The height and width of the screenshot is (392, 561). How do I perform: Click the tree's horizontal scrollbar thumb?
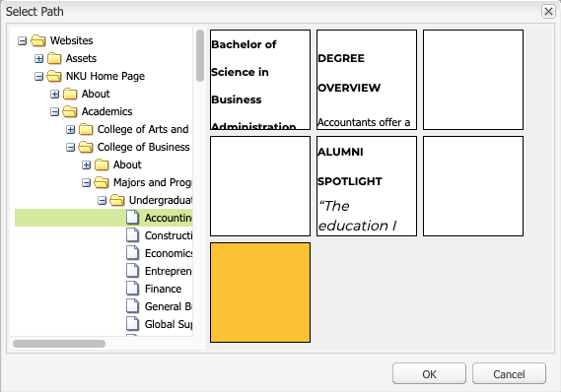coord(59,344)
